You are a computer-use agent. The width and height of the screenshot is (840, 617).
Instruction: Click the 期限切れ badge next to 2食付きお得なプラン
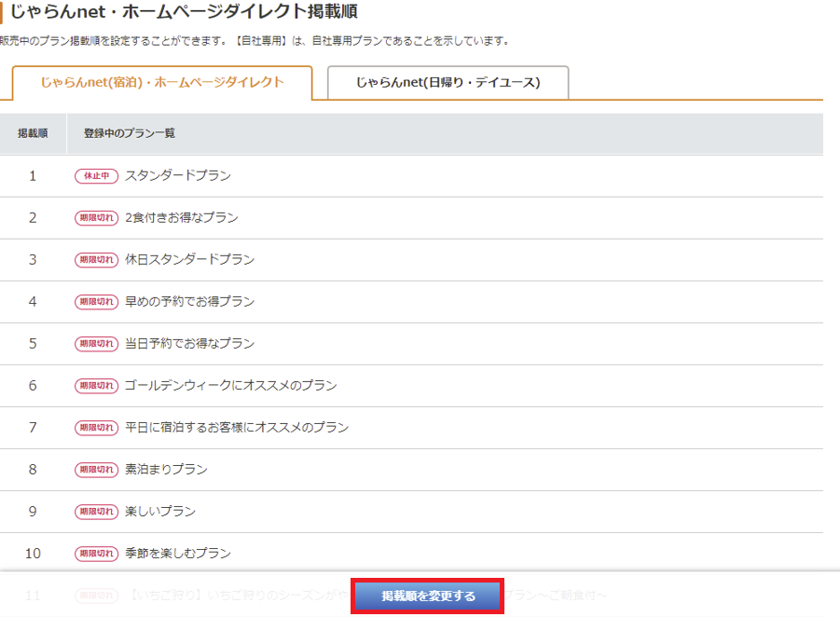[x=97, y=218]
